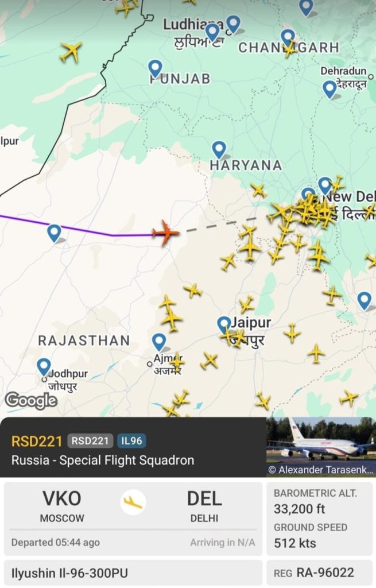
Task: Open the VKO Moscow departure airport
Action: (x=62, y=505)
